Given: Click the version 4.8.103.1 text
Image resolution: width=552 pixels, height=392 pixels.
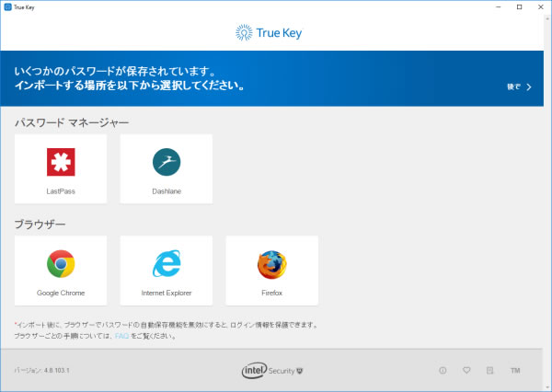Looking at the screenshot, I should (x=42, y=371).
